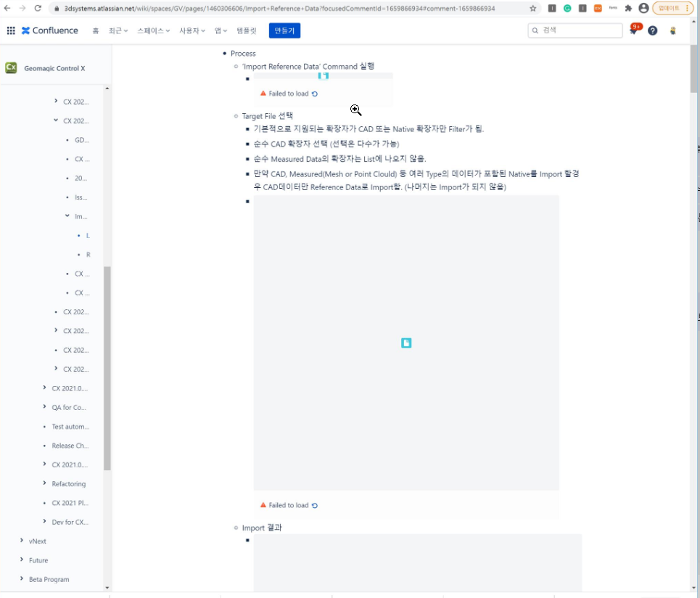
Task: Retry loading the failed image under Target File 선택
Action: pyautogui.click(x=315, y=506)
